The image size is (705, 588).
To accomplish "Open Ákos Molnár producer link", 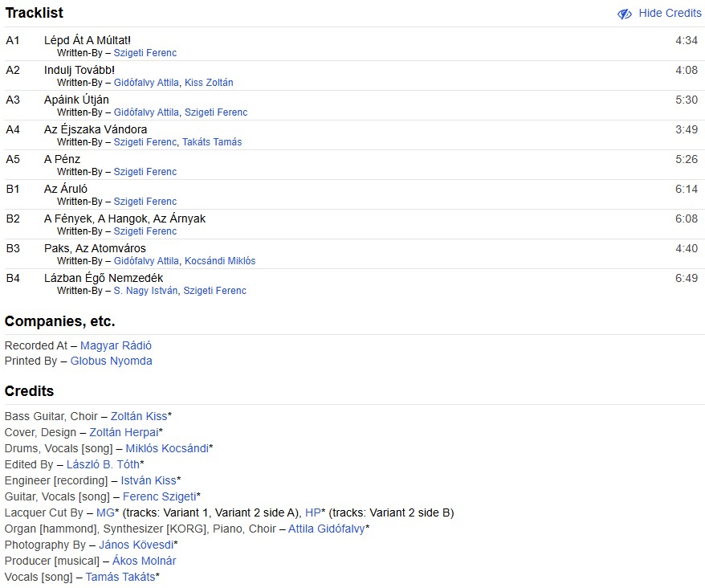I will click(x=144, y=561).
